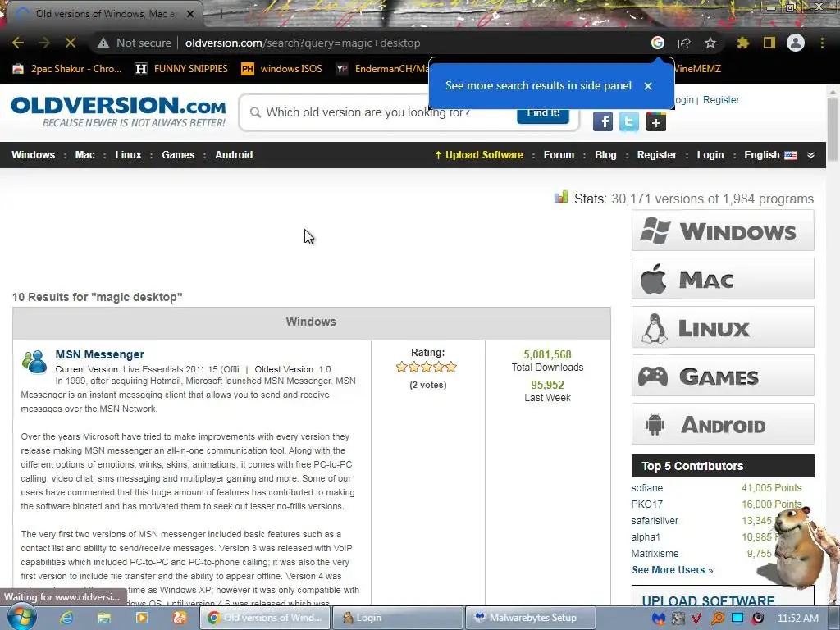Click the MSN Messenger star rating

427,367
